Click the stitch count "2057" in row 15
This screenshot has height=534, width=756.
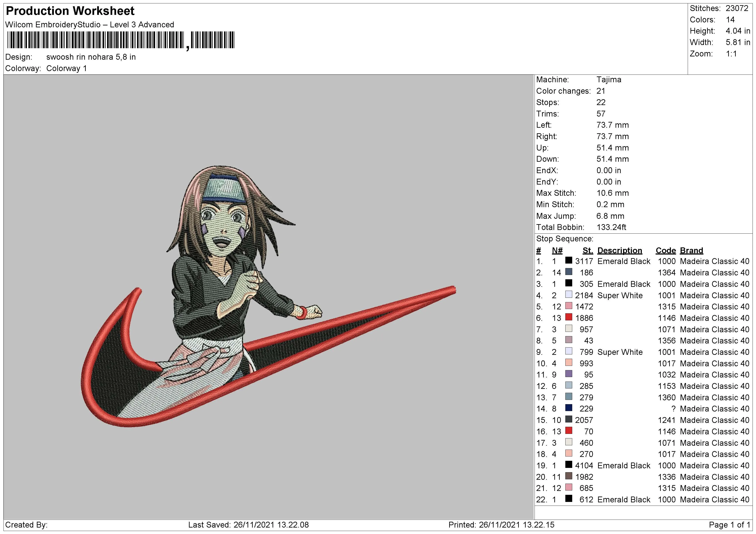pyautogui.click(x=584, y=420)
